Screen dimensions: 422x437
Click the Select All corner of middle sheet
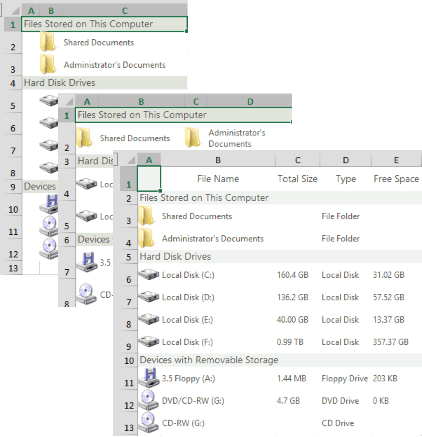pos(68,102)
